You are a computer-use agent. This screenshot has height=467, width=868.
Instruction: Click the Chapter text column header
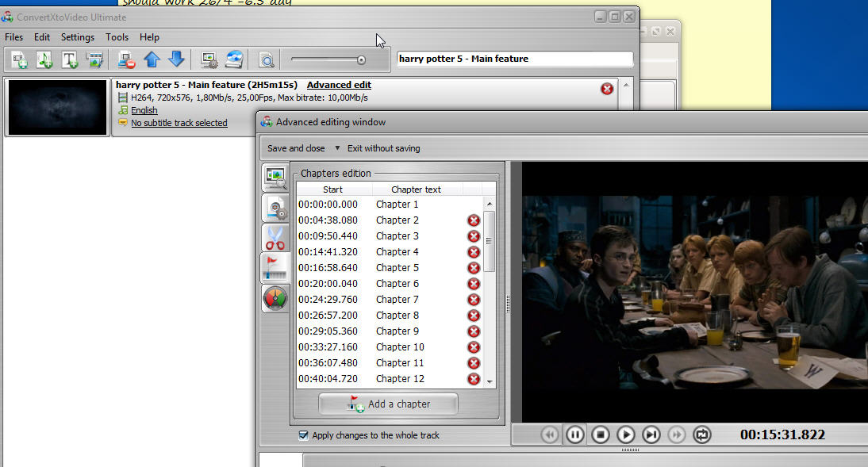point(417,189)
